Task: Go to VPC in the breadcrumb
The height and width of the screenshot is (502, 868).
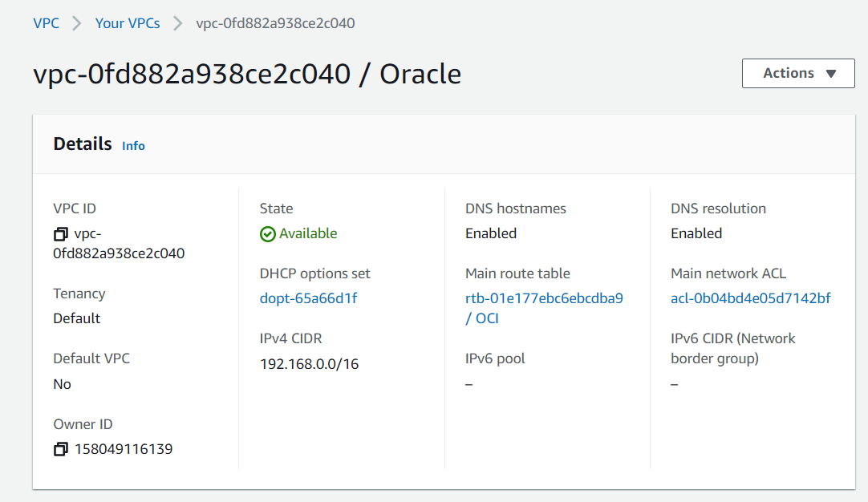Action: [x=46, y=23]
